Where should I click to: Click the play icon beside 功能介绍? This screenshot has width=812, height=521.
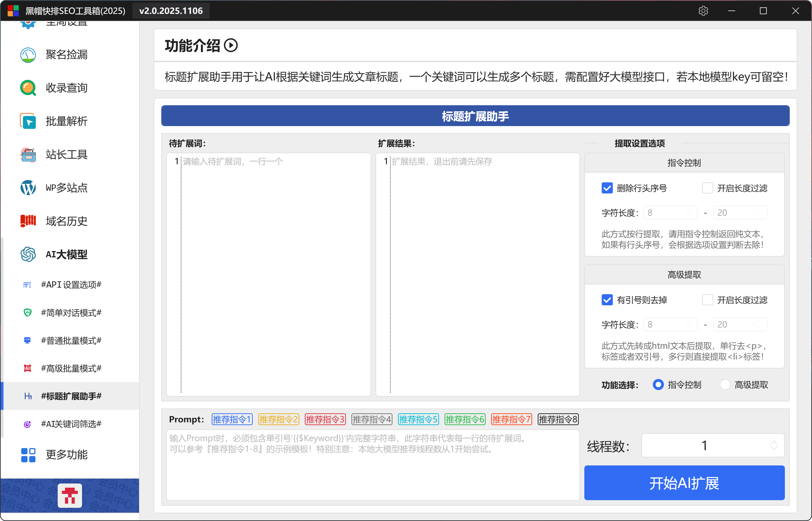(x=231, y=46)
